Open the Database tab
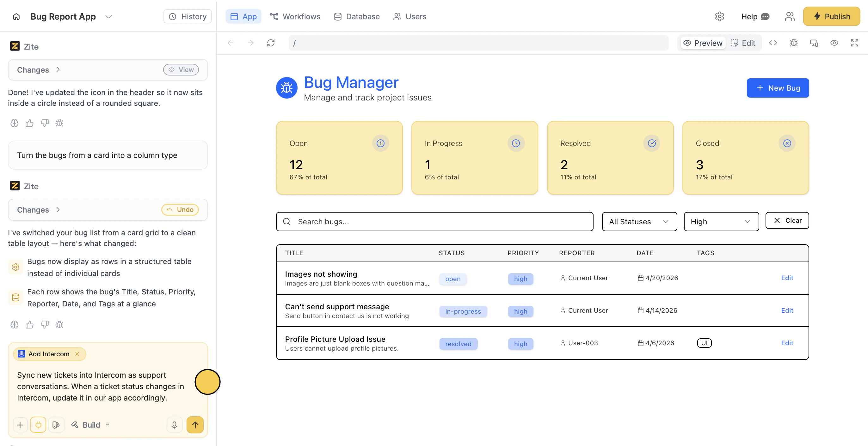 click(356, 16)
